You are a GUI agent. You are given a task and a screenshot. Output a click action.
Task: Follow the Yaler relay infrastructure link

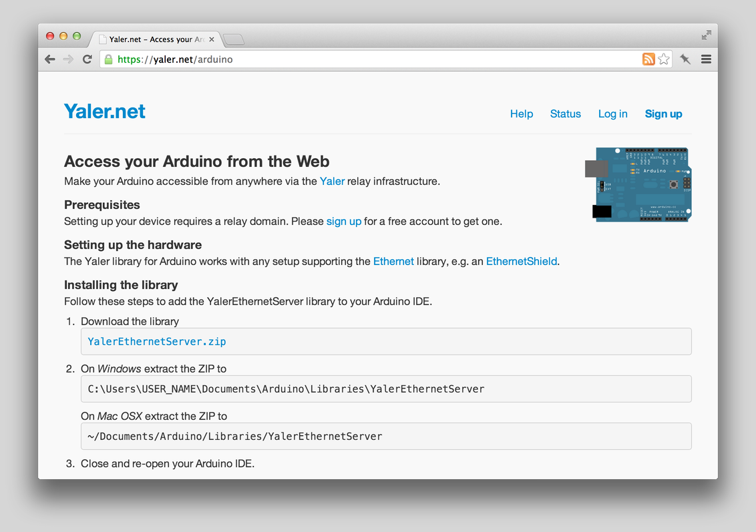point(332,181)
